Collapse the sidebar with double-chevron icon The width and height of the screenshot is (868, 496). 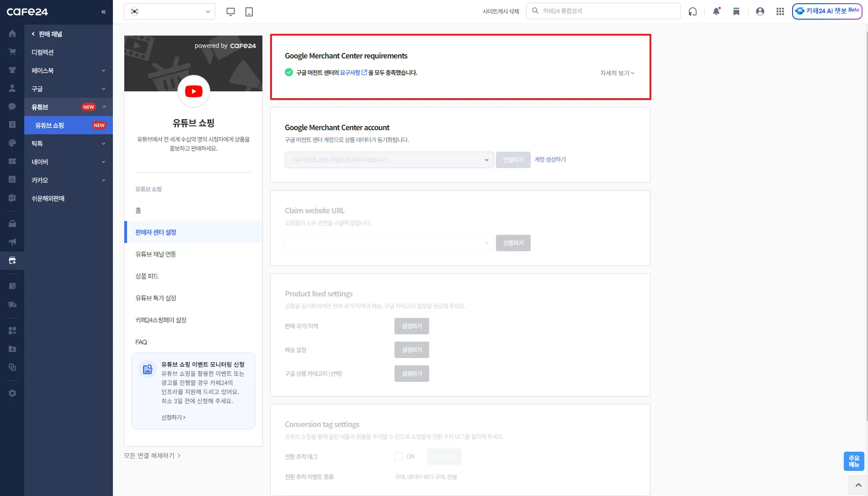click(x=103, y=12)
